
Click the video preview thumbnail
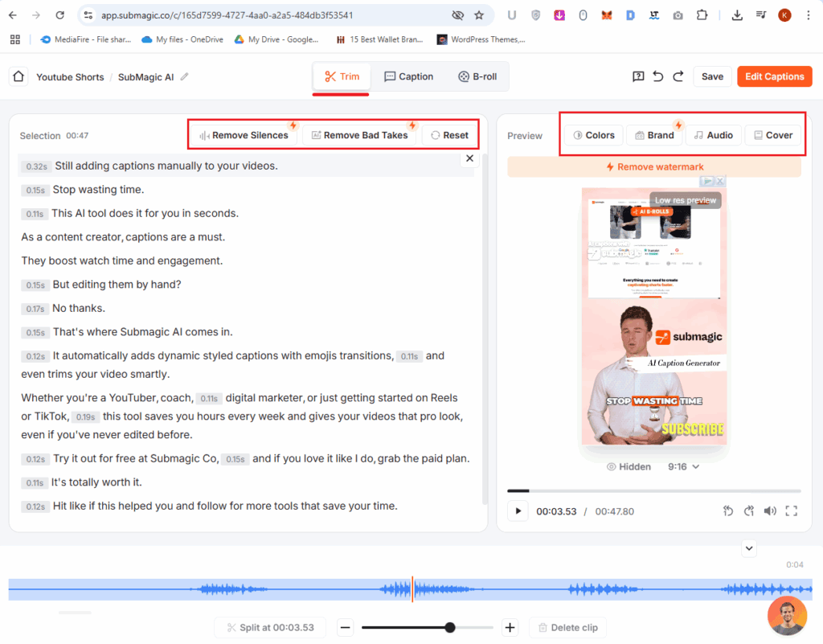pos(654,317)
